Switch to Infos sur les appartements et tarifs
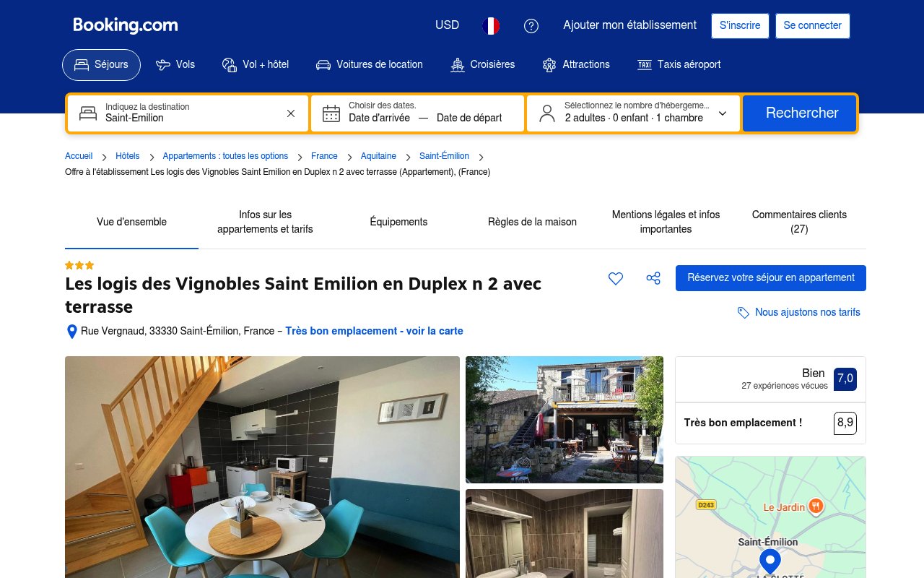This screenshot has width=924, height=578. click(x=265, y=222)
